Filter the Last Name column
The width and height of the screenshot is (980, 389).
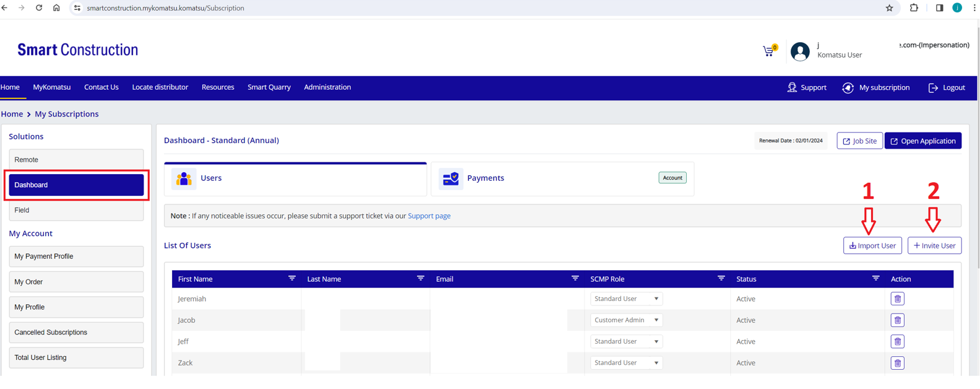pos(421,279)
